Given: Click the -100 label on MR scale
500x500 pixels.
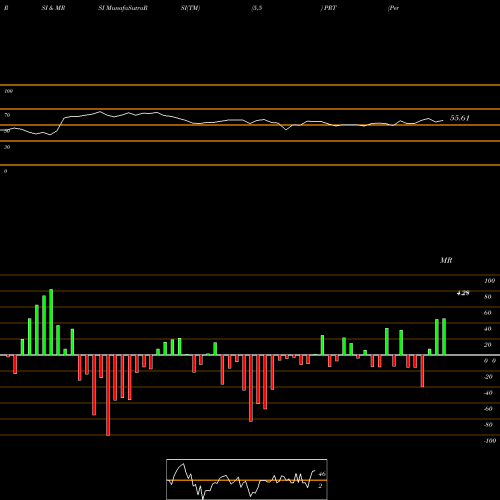Looking at the screenshot, I should click(x=490, y=441).
